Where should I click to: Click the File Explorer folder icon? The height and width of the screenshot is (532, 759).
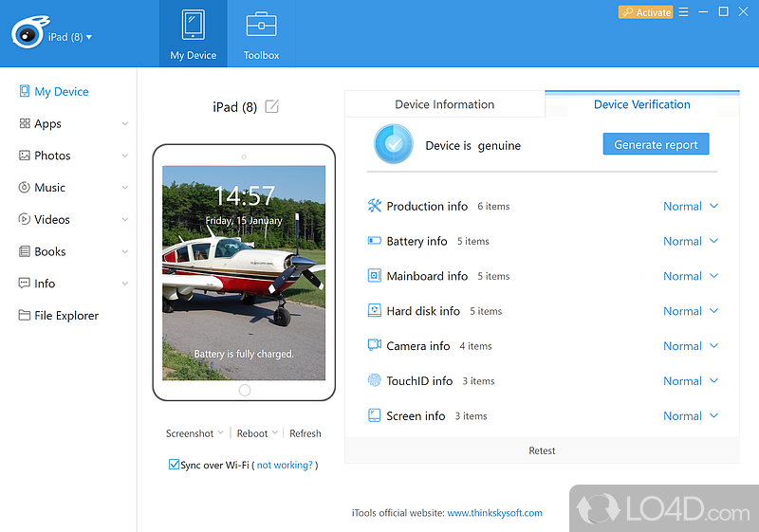[x=25, y=316]
